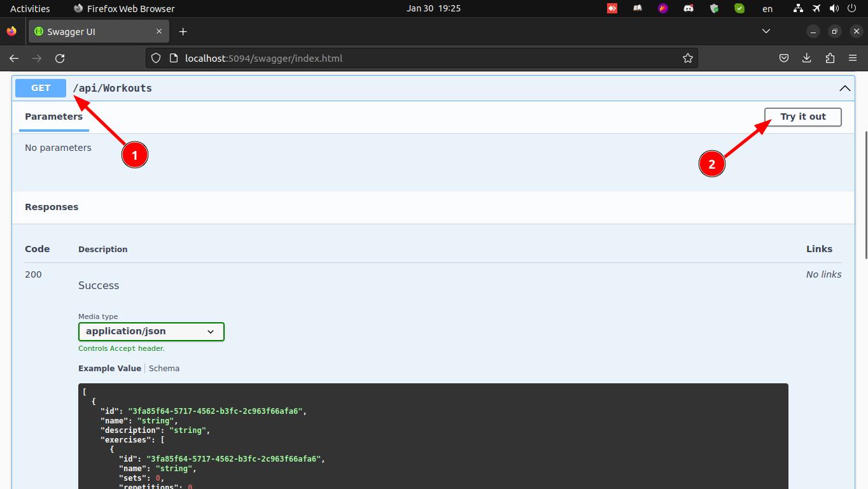Screen dimensions: 868x489
Task: Open the application/json media type dropdown
Action: coord(151,332)
